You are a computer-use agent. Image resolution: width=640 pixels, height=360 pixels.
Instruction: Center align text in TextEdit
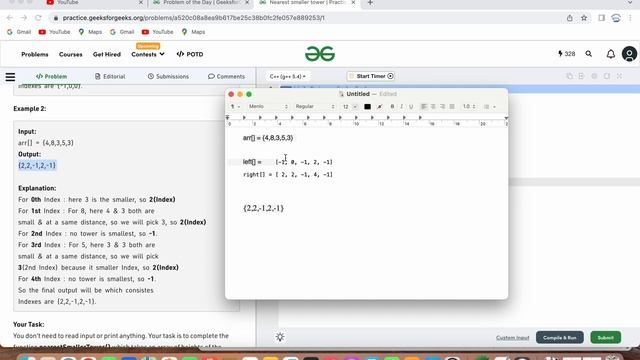click(433, 107)
